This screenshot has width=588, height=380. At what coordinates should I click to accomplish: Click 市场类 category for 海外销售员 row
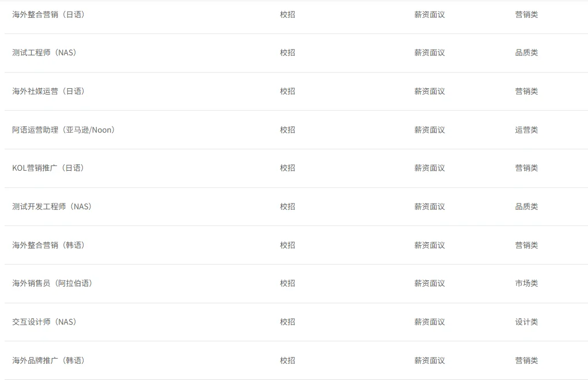tap(526, 283)
